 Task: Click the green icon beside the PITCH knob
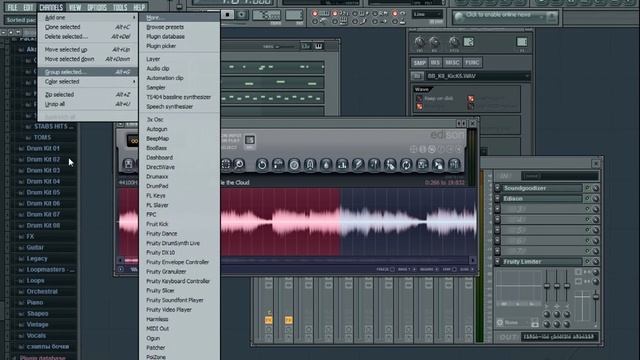click(x=469, y=42)
